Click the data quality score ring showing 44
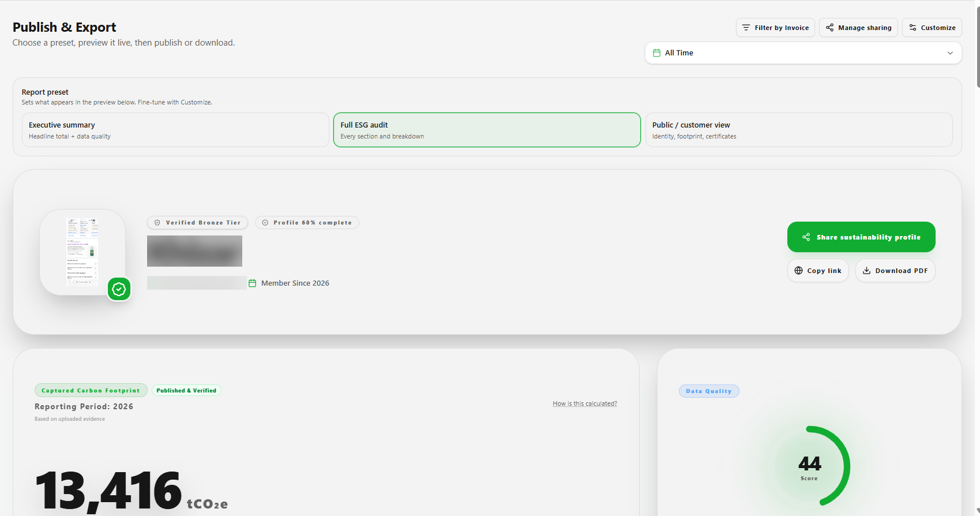This screenshot has width=980, height=516. pos(809,466)
